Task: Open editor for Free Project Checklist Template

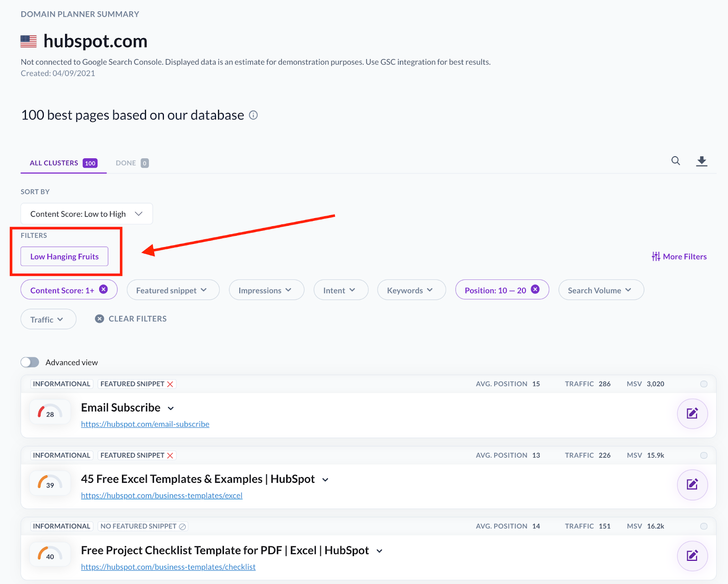Action: pyautogui.click(x=692, y=556)
